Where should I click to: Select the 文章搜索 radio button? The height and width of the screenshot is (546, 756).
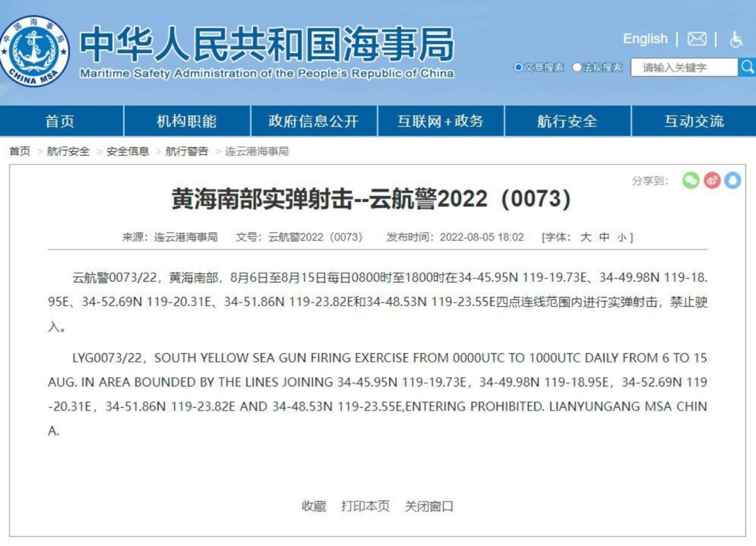click(518, 66)
